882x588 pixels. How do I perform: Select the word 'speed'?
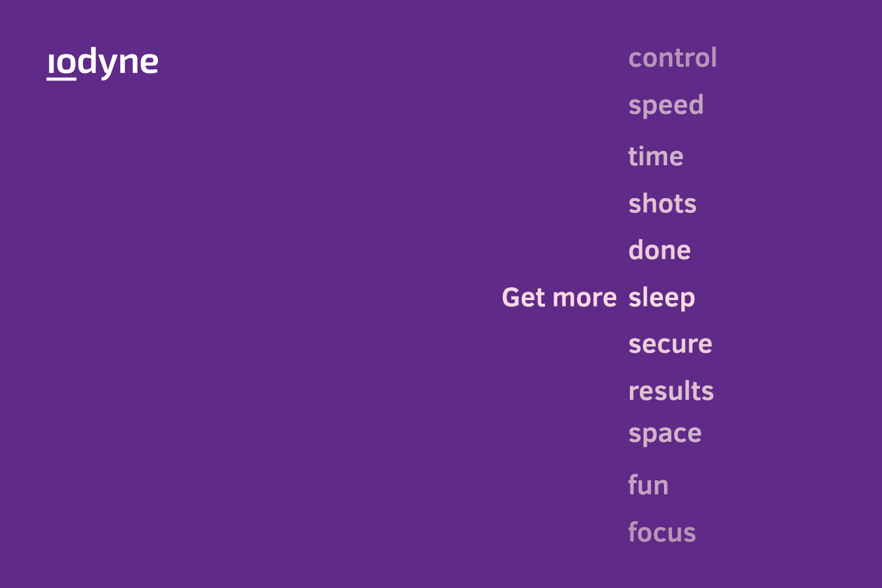[666, 105]
